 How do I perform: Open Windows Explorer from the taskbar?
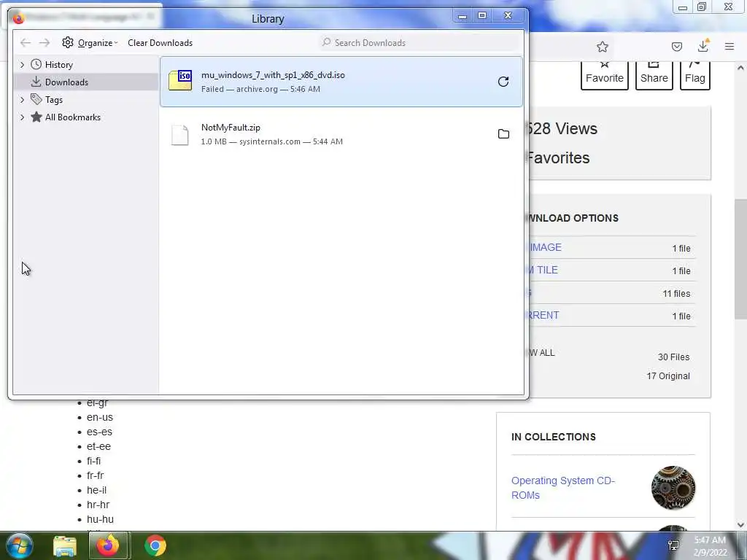click(x=65, y=546)
